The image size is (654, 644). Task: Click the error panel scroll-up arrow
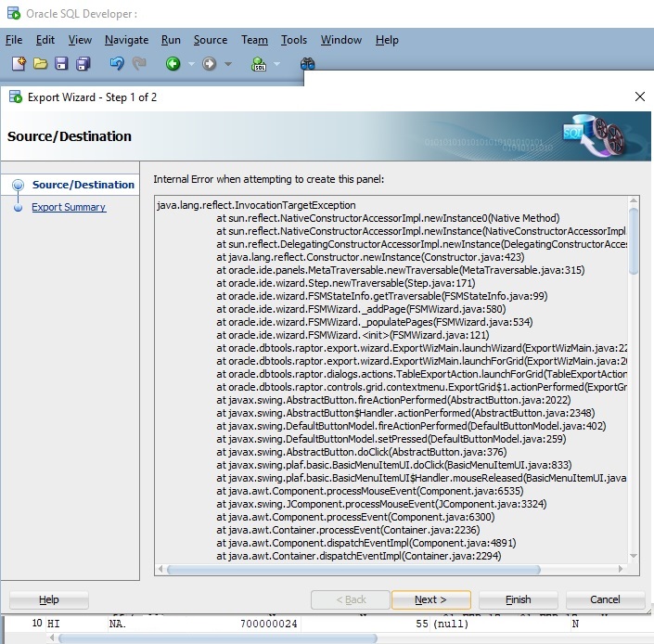(x=634, y=200)
